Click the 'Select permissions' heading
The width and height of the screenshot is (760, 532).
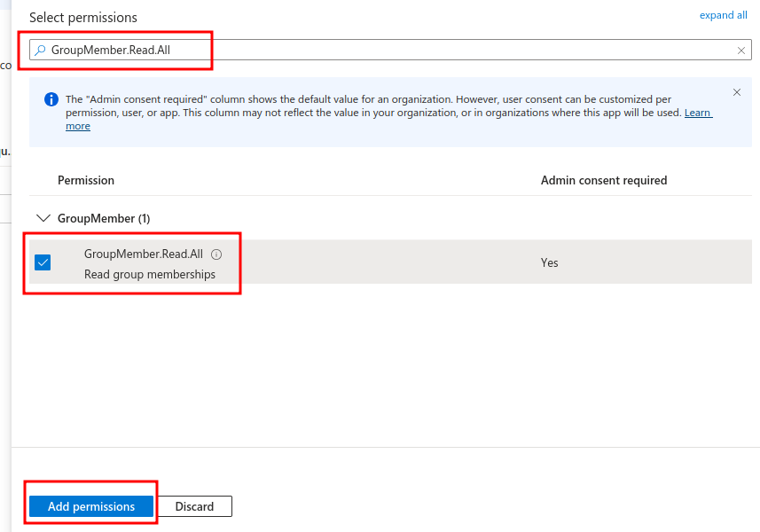click(x=83, y=18)
